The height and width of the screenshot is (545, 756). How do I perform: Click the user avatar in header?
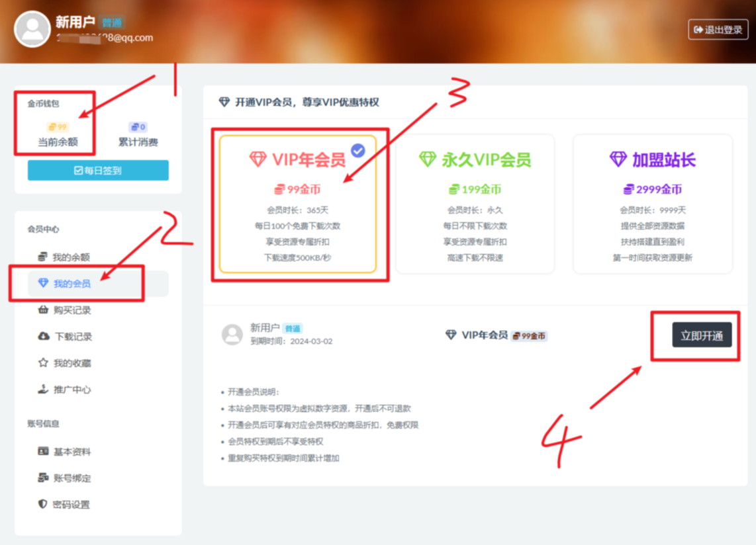[32, 29]
